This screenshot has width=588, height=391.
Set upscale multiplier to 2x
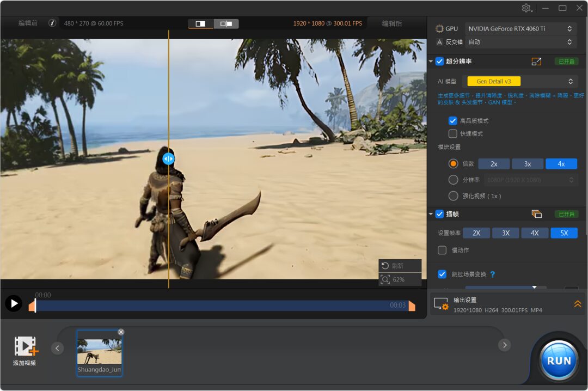pos(494,164)
